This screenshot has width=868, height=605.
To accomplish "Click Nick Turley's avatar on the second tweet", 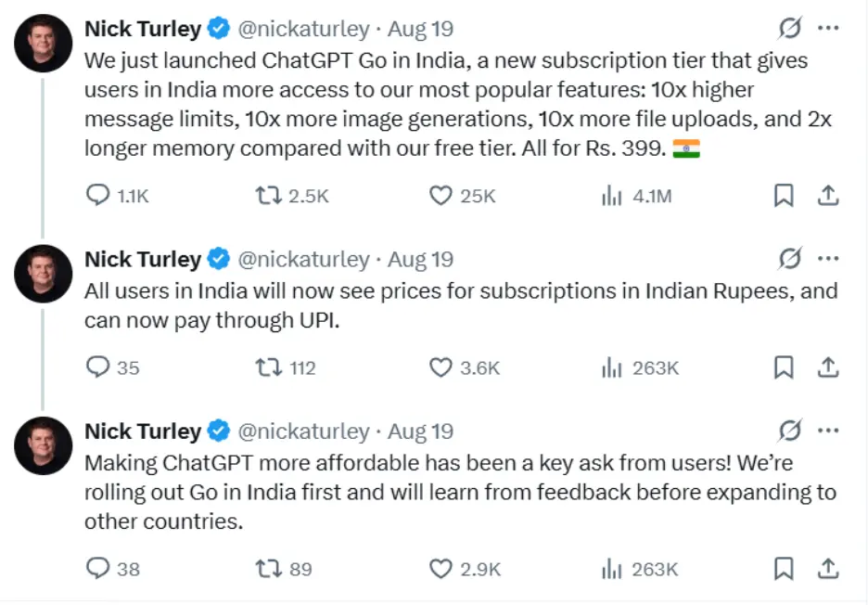I will click(44, 274).
